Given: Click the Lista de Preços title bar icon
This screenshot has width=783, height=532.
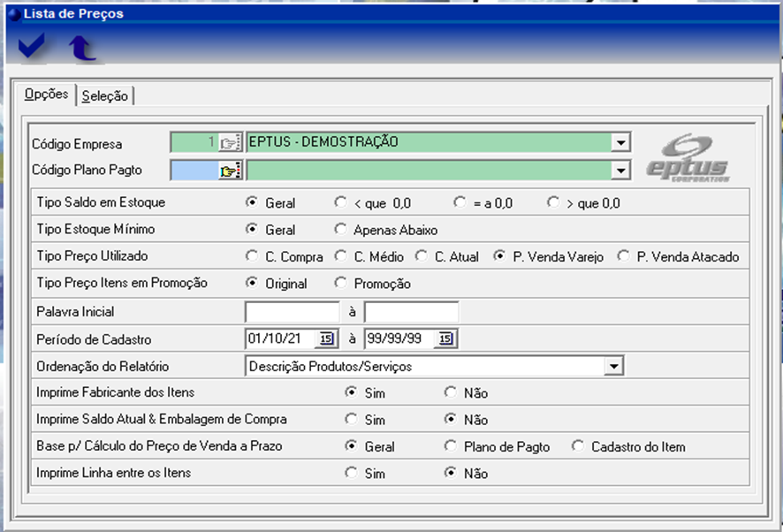Looking at the screenshot, I should 12,13.
